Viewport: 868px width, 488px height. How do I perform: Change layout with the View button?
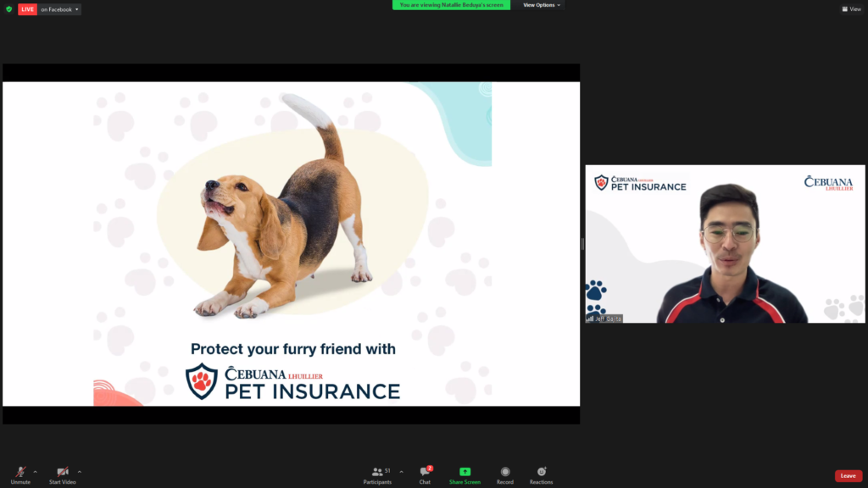(x=851, y=9)
